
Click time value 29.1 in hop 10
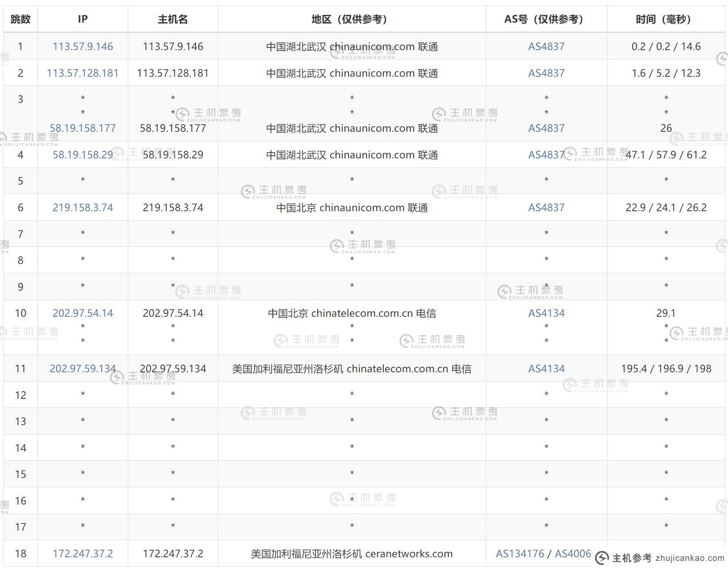point(666,313)
